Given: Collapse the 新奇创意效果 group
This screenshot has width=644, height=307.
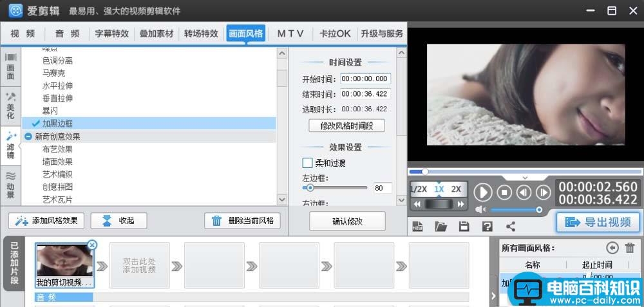Looking at the screenshot, I should (x=28, y=136).
